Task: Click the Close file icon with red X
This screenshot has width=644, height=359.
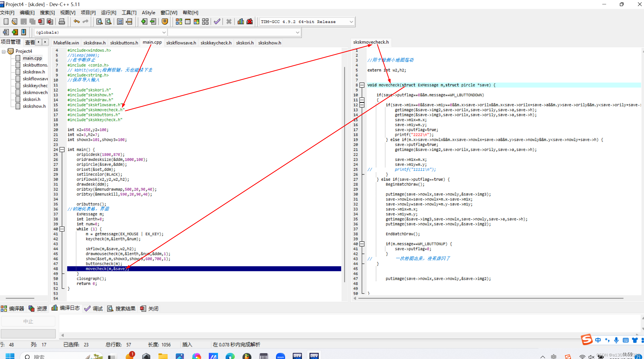Action: pyautogui.click(x=41, y=22)
